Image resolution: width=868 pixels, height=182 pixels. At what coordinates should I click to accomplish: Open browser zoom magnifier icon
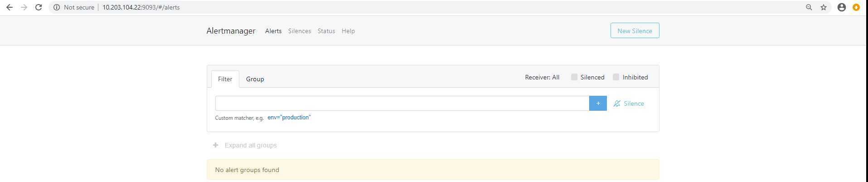[809, 7]
